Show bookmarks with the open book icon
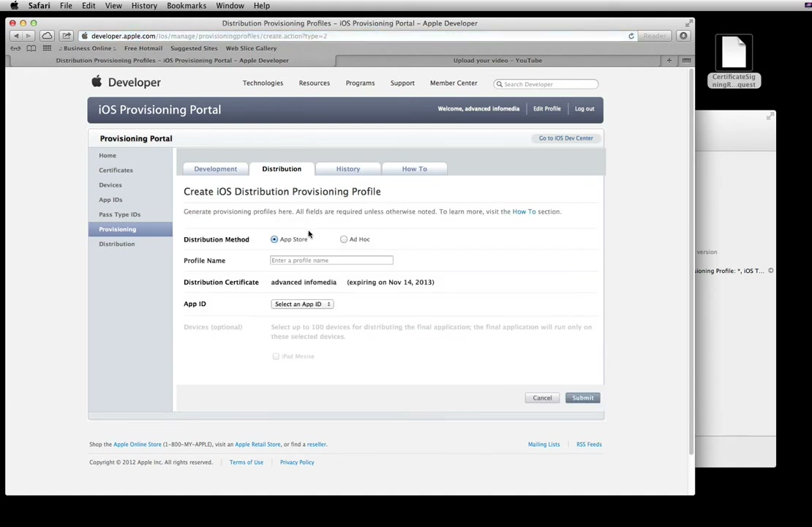 coord(31,48)
